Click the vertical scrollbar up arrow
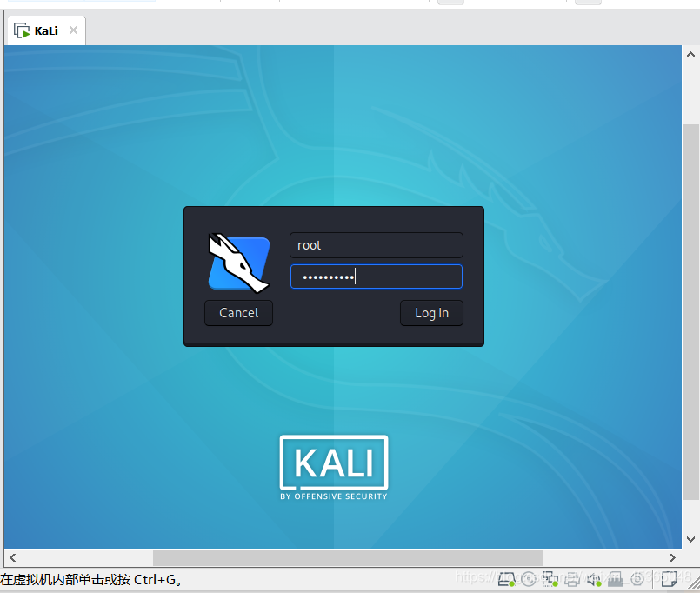Image resolution: width=700 pixels, height=593 pixels. [x=690, y=55]
